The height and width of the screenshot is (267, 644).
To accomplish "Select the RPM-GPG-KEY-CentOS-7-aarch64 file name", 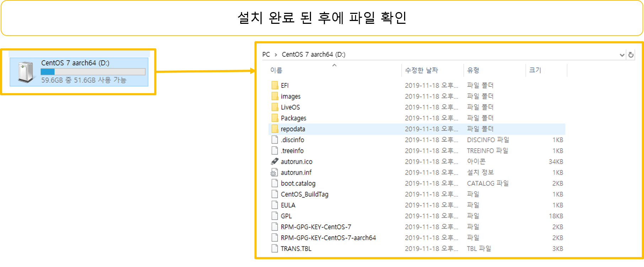I will [x=328, y=238].
